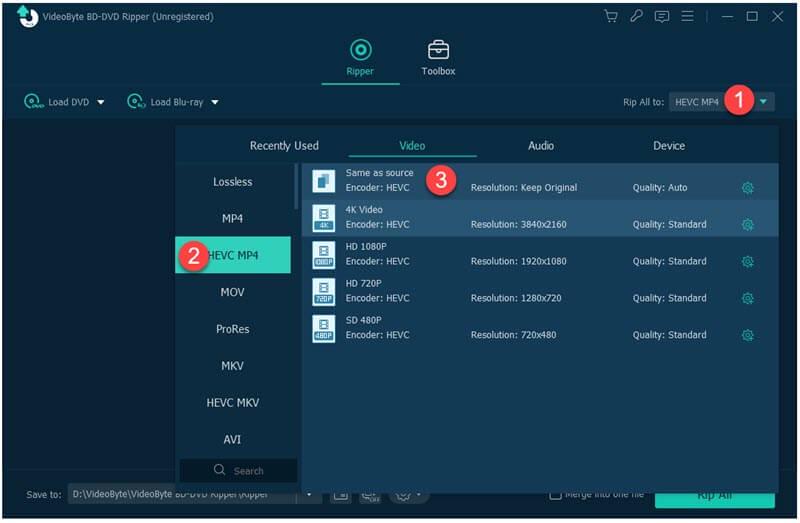
Task: Choose HEVC MP4 format category
Action: point(233,255)
